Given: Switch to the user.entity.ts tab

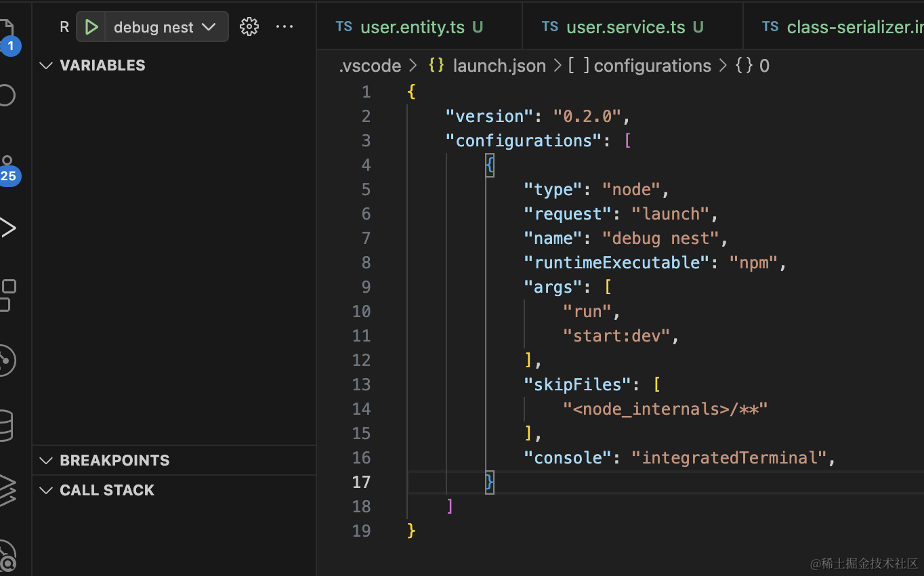Looking at the screenshot, I should click(412, 27).
